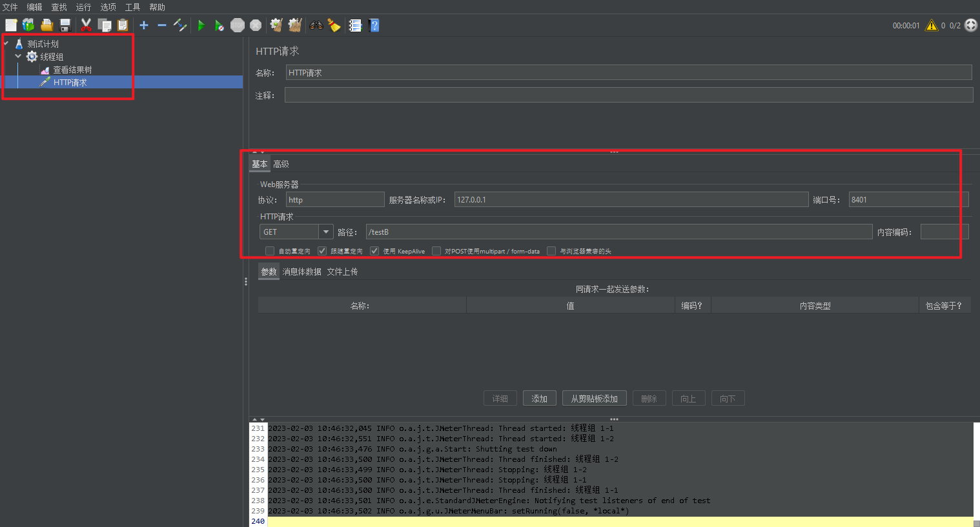980x527 pixels.
Task: Click the Copy icon in toolbar
Action: pyautogui.click(x=105, y=25)
